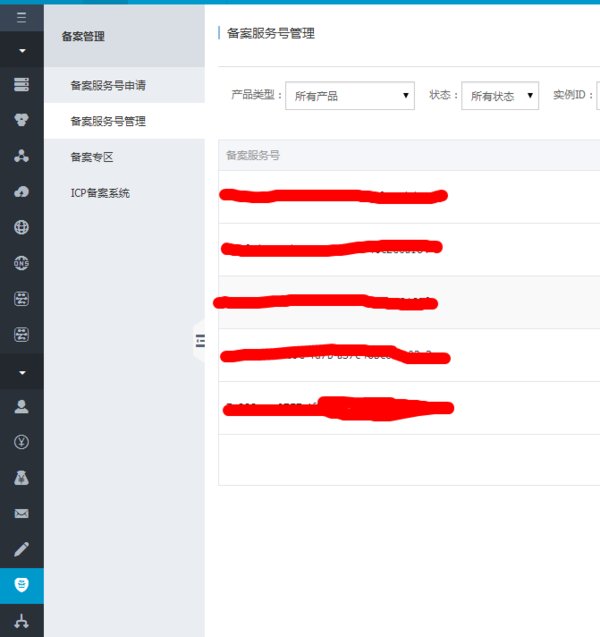
Task: Collapse the lower sidebar section arrow
Action: click(22, 372)
